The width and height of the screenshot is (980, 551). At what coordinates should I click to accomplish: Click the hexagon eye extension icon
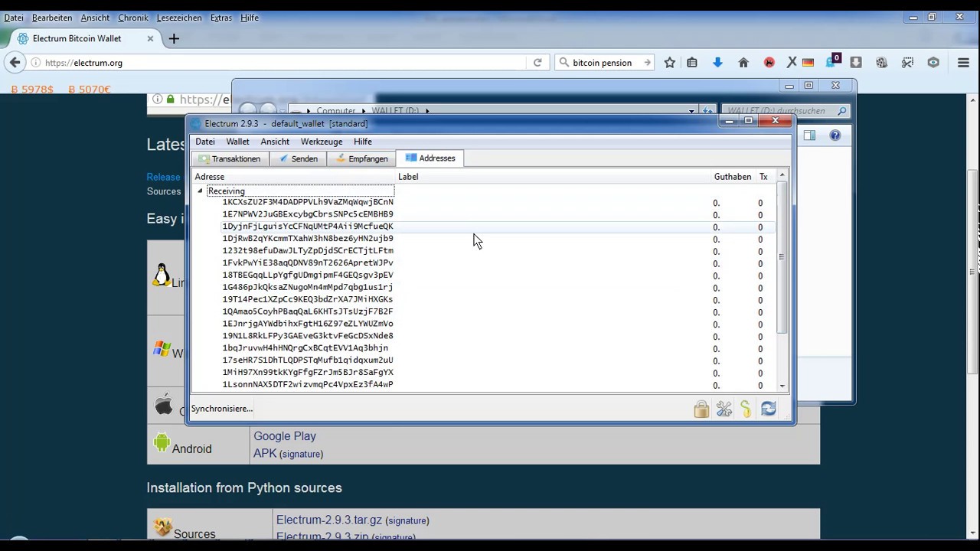(933, 63)
